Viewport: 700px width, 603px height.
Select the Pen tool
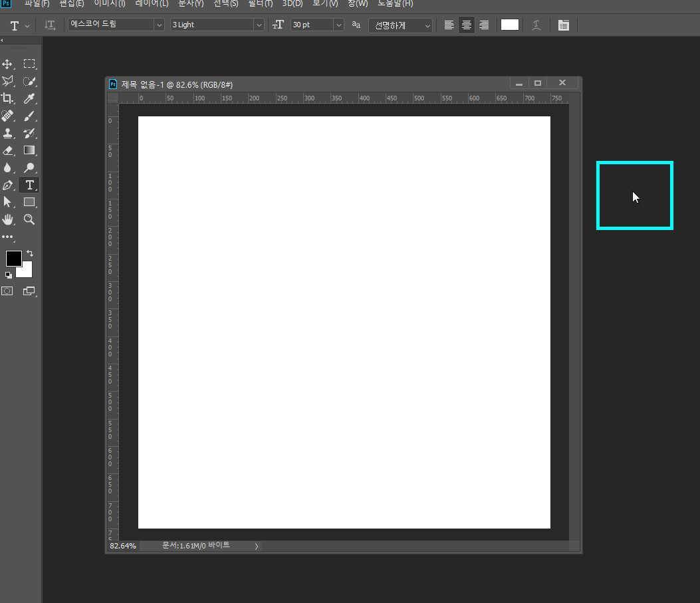click(x=7, y=185)
